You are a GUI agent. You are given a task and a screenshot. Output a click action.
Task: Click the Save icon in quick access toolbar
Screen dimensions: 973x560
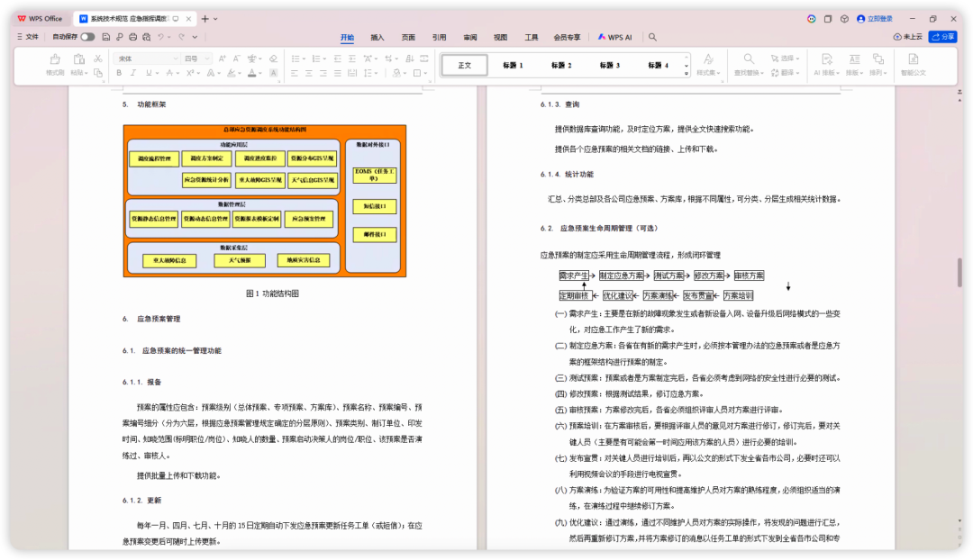click(106, 37)
